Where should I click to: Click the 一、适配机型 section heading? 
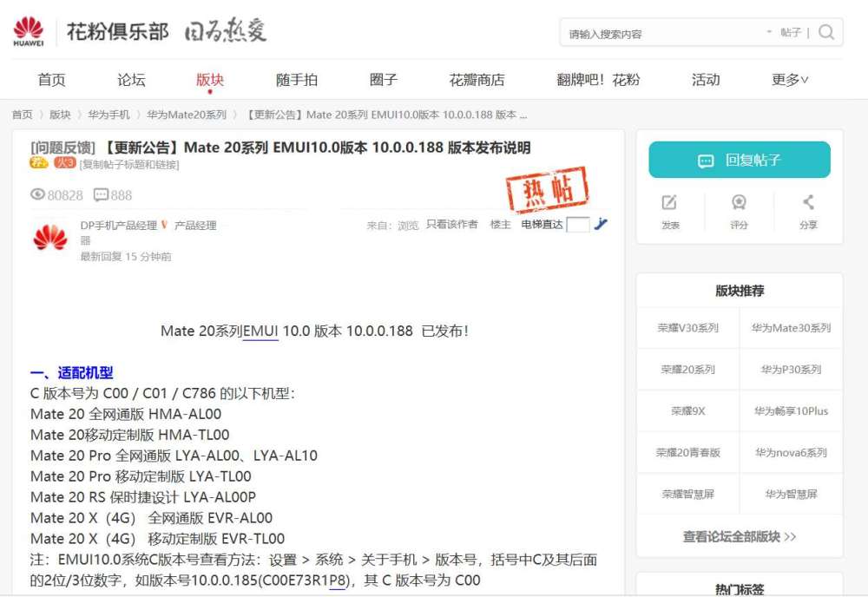coord(71,373)
